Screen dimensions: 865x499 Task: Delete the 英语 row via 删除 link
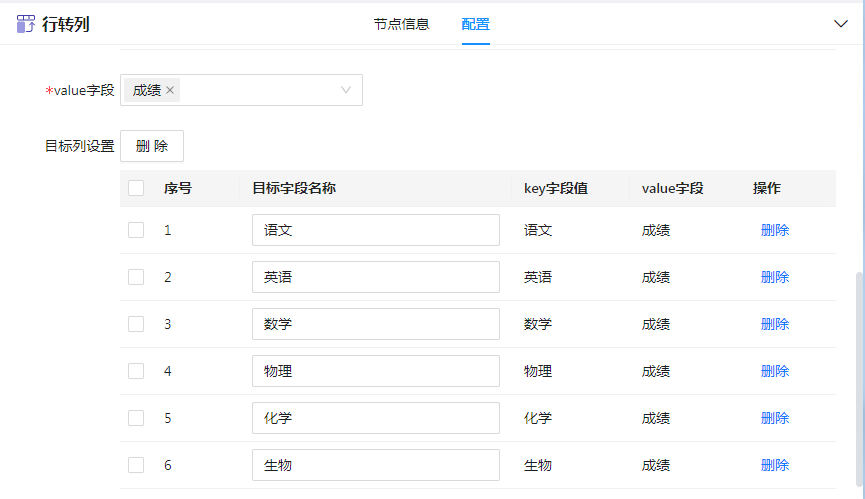click(x=774, y=277)
